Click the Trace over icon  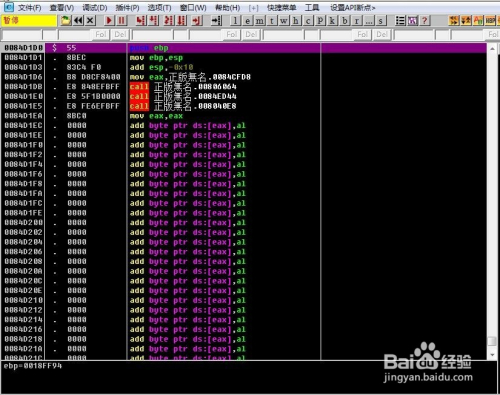pos(182,21)
